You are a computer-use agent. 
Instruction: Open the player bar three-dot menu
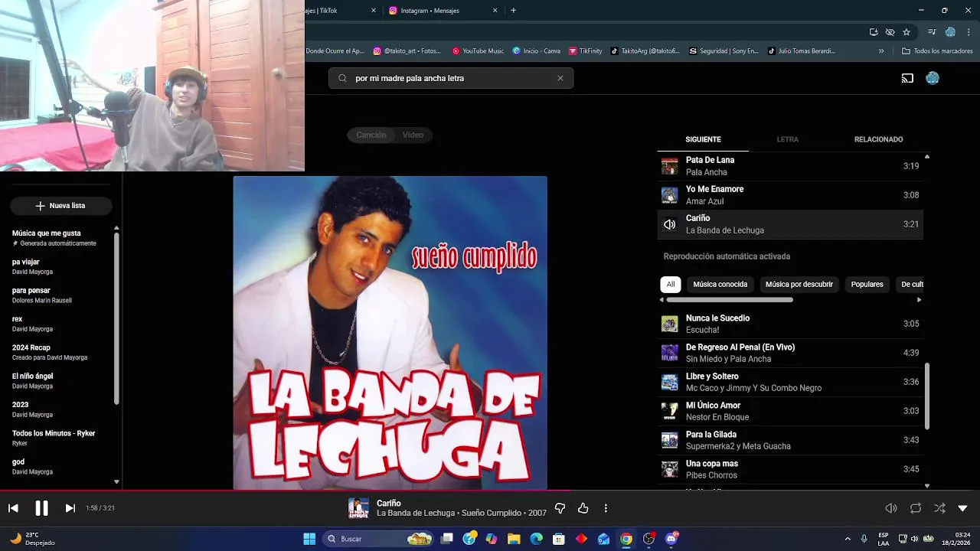pos(606,508)
